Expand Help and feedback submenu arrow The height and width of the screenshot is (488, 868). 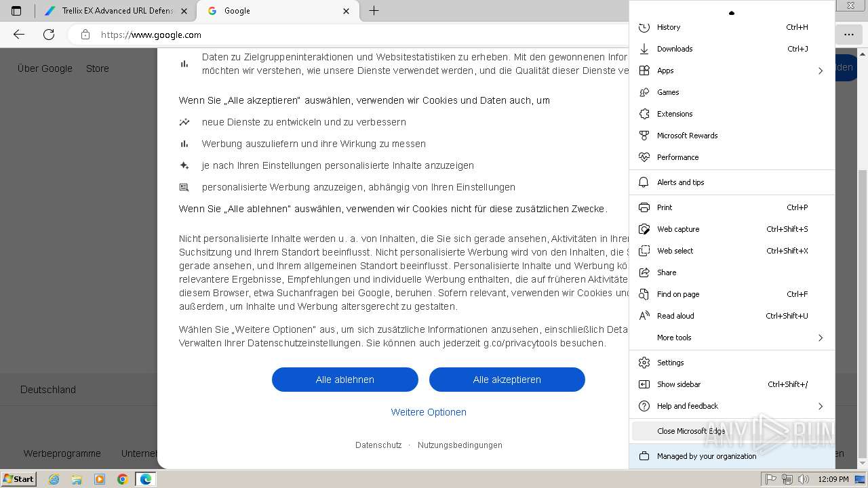821,406
